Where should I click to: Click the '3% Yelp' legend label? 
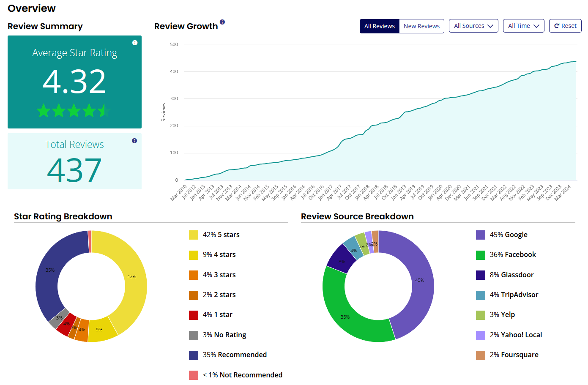pyautogui.click(x=502, y=314)
